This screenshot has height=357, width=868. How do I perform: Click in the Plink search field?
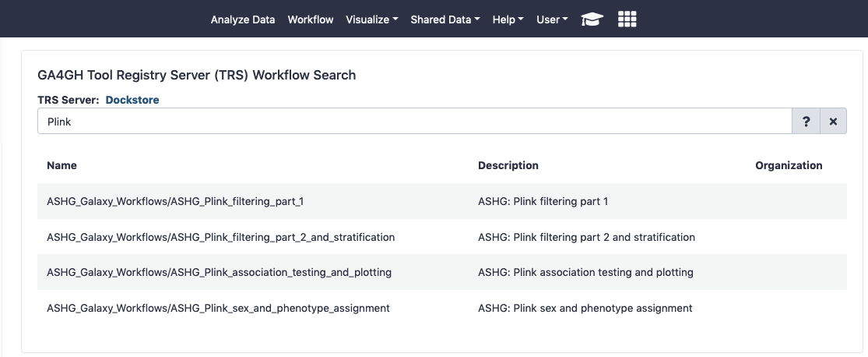click(x=414, y=122)
